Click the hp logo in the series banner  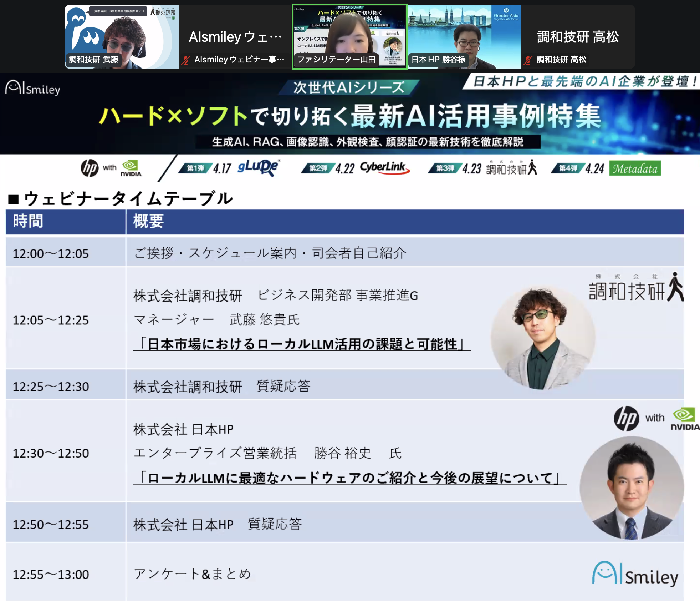pyautogui.click(x=90, y=168)
